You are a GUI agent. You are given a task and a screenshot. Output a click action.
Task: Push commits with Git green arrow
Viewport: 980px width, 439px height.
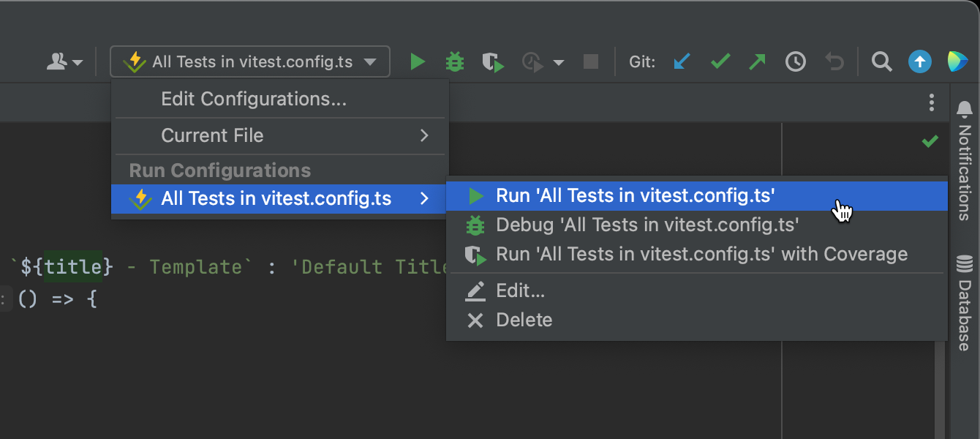[758, 62]
